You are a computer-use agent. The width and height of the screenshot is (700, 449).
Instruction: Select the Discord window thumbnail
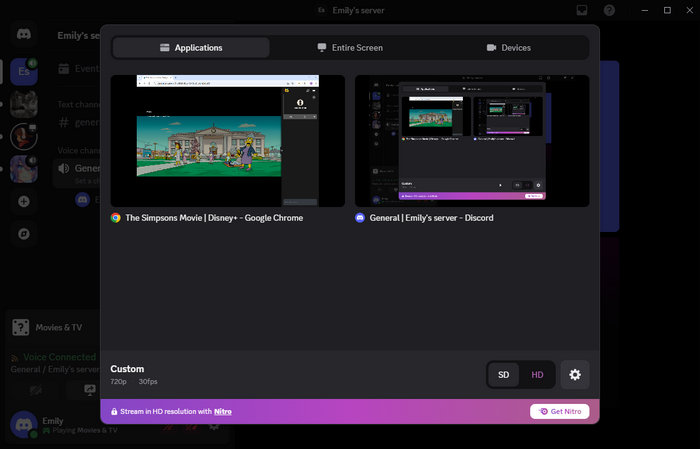(x=472, y=141)
